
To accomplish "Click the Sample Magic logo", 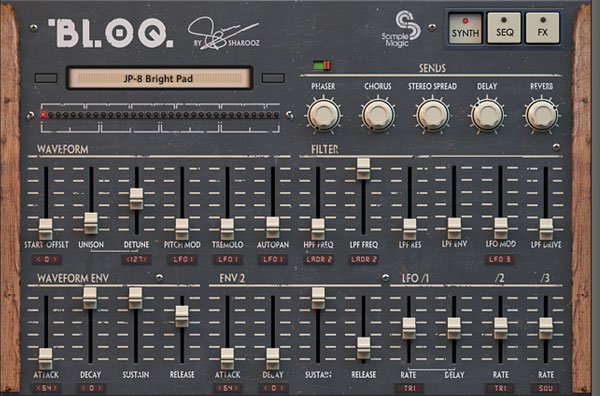I will (401, 29).
